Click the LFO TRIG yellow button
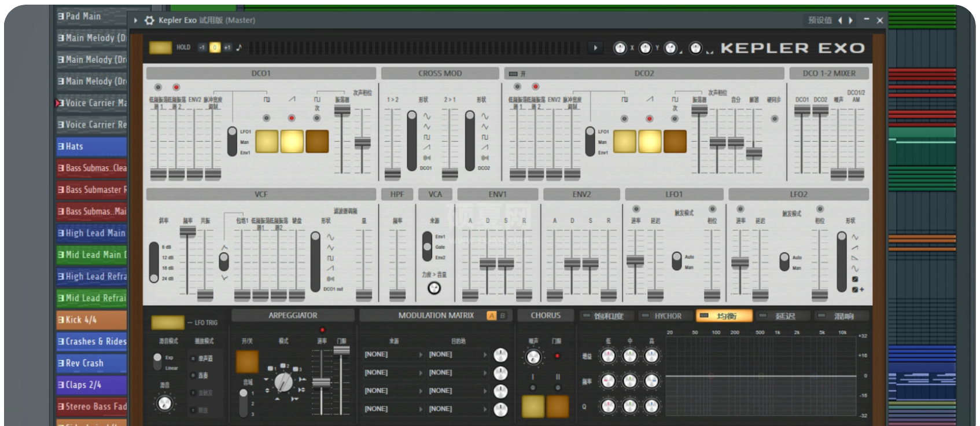 click(x=168, y=322)
